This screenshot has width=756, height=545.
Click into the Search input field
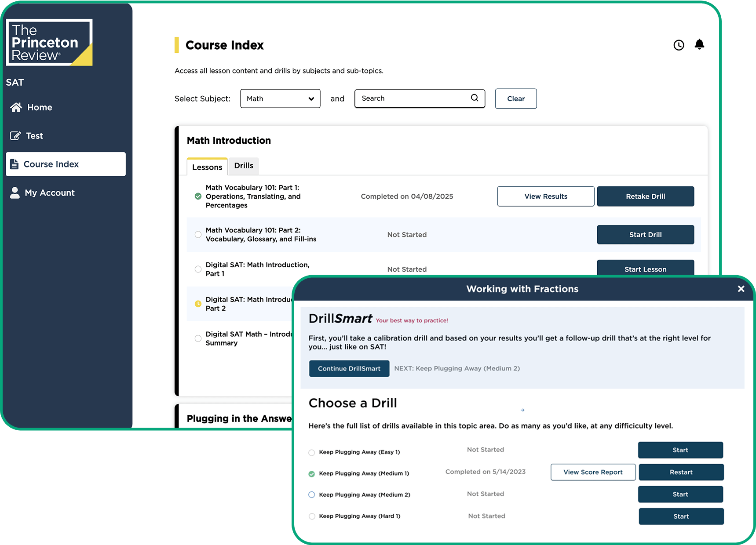tap(413, 98)
